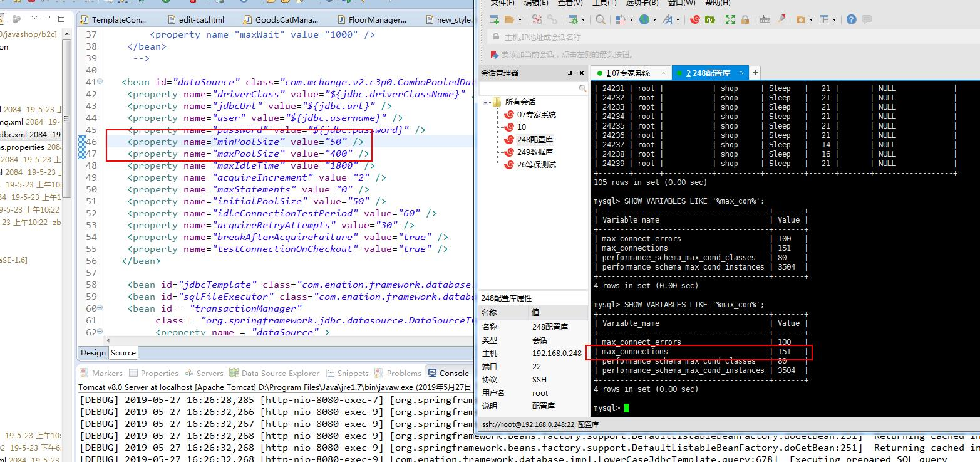Switch to TemplateCon... editor tab in Eclipse
This screenshot has height=462, width=980.
point(114,20)
